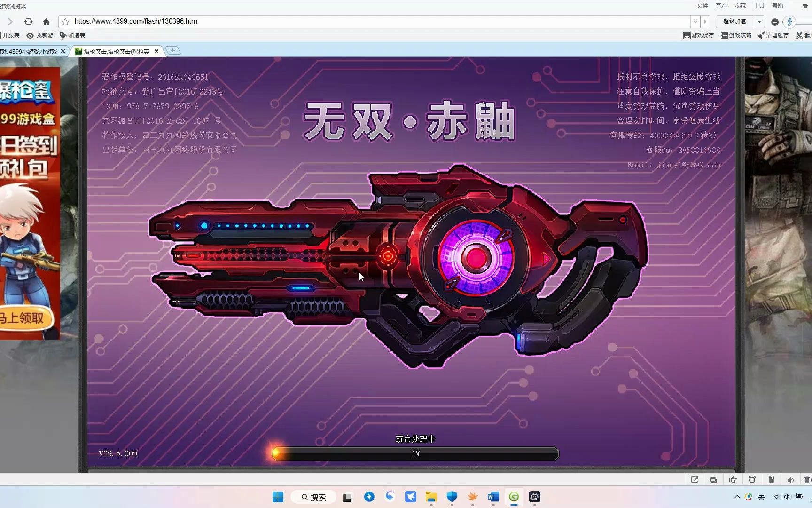Image resolution: width=812 pixels, height=508 pixels.
Task: Open the 加速表 bookmark
Action: point(72,35)
